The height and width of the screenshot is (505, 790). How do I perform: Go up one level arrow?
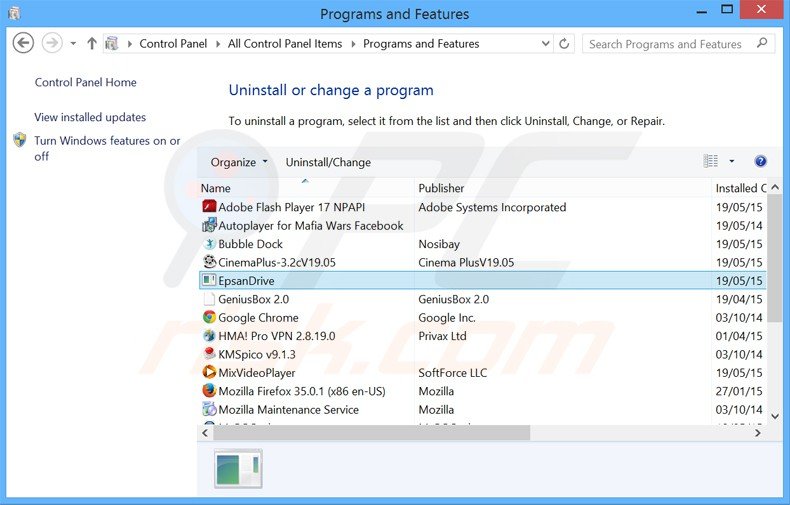[x=92, y=43]
